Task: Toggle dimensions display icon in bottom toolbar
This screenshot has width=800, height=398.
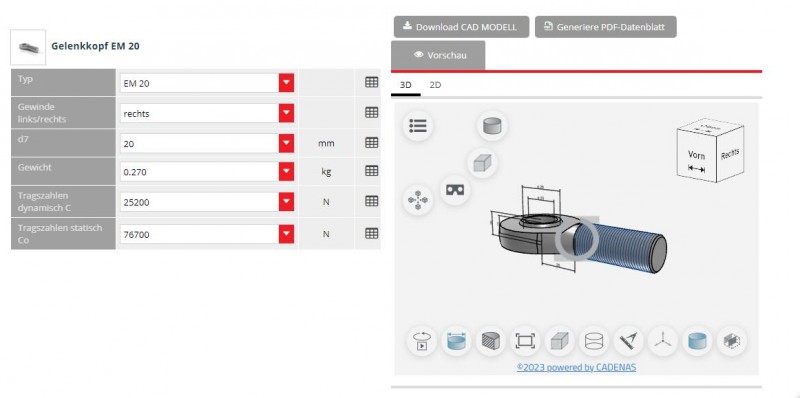Action: tap(456, 341)
